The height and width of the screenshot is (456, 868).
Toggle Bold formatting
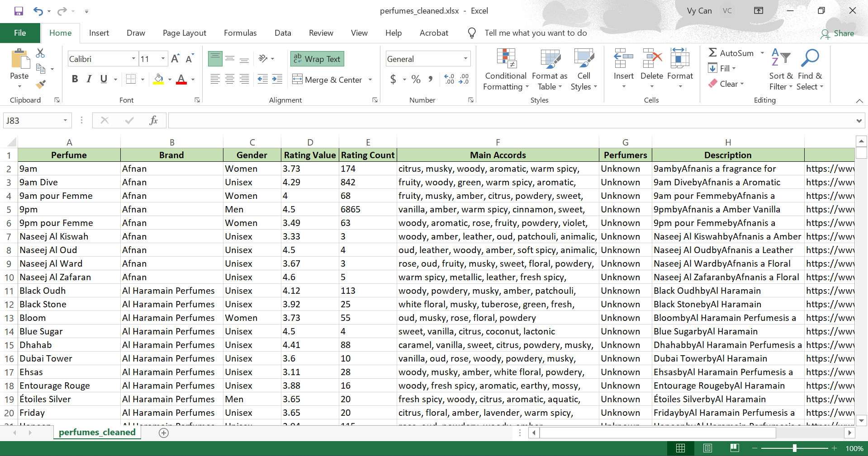[x=75, y=80]
